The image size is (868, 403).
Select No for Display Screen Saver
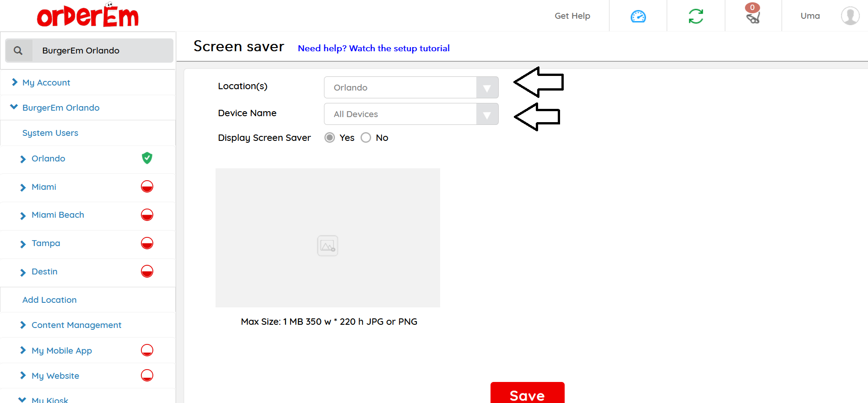click(366, 138)
